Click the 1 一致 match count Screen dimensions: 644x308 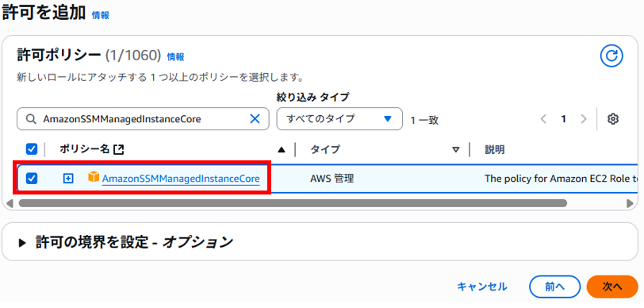424,120
